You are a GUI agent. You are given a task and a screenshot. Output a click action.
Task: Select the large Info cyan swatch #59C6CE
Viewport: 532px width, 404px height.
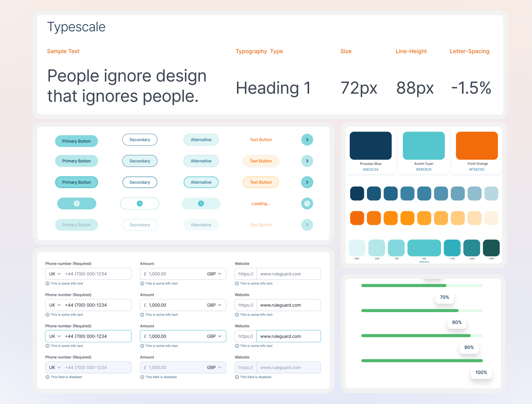pos(424,248)
